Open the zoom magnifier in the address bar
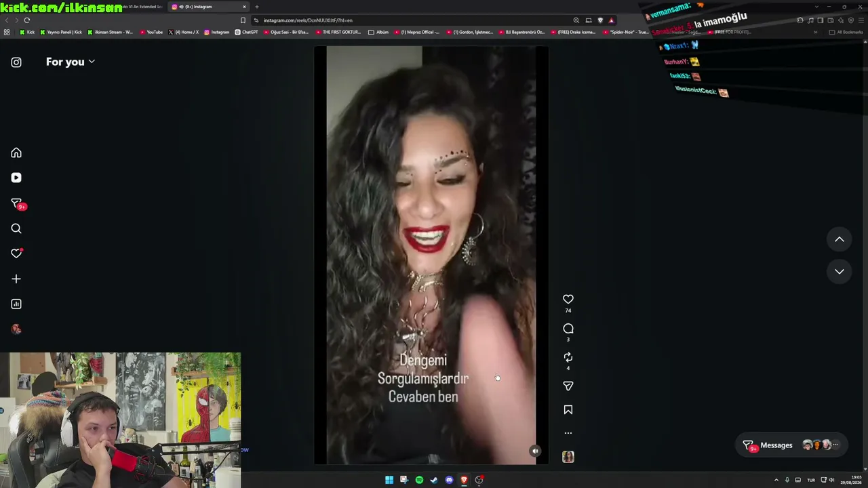The image size is (868, 488). click(x=576, y=20)
